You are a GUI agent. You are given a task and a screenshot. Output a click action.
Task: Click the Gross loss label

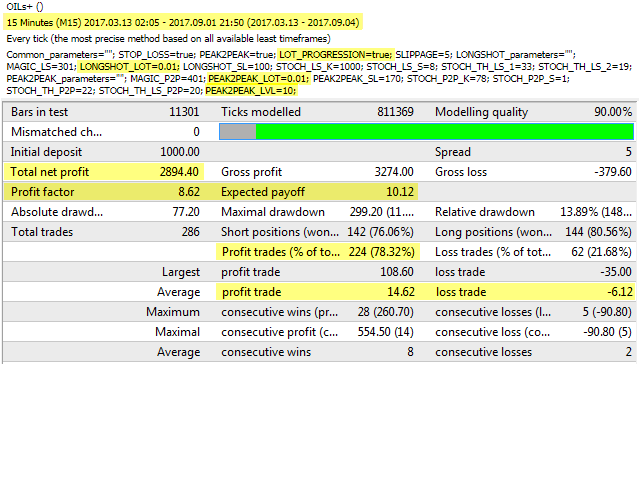(x=461, y=172)
